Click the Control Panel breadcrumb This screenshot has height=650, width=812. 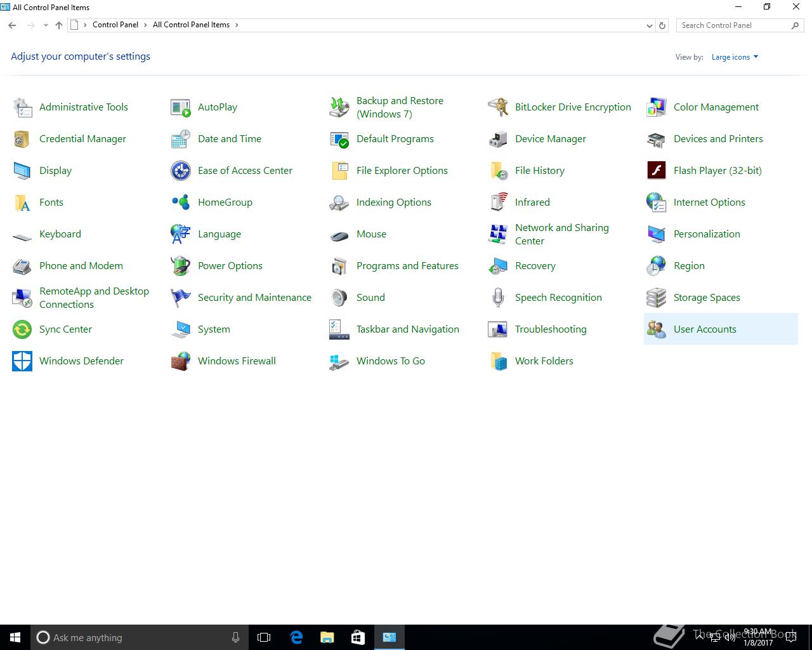click(x=115, y=25)
